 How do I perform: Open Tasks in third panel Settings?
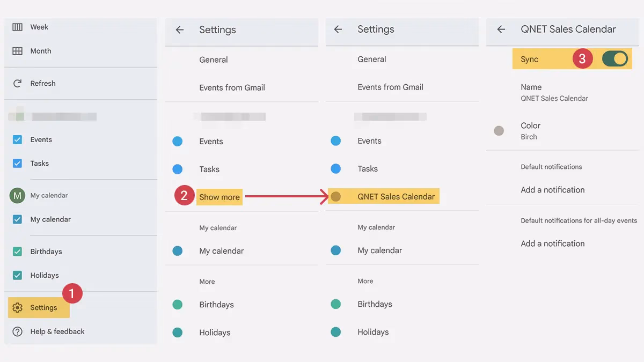[x=368, y=169]
